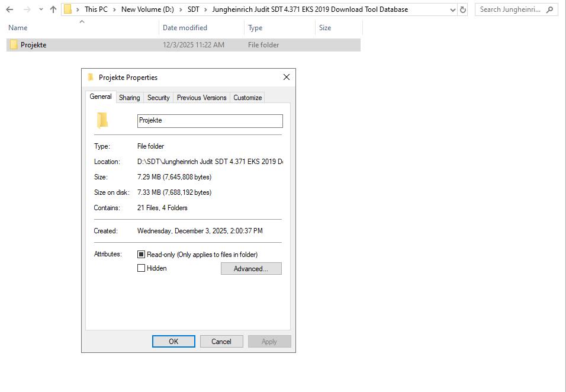
Task: Open the Projekte folder icon
Action: click(x=13, y=44)
